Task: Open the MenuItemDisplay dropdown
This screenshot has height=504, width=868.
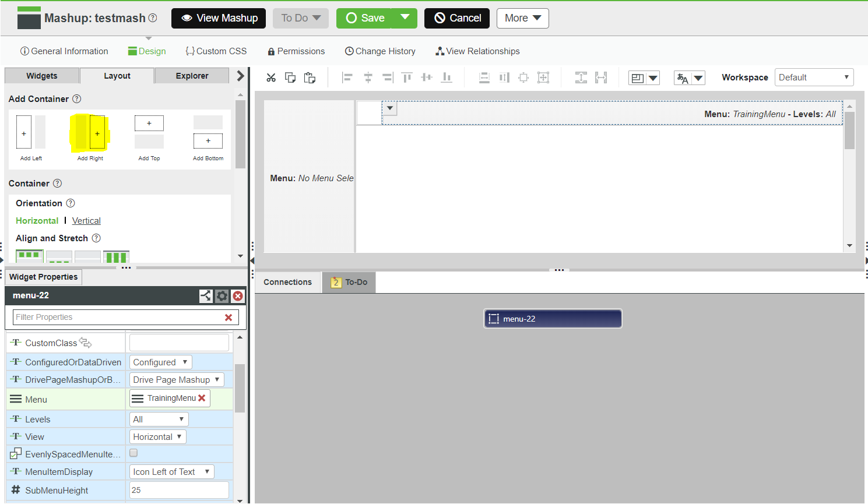Action: 171,471
